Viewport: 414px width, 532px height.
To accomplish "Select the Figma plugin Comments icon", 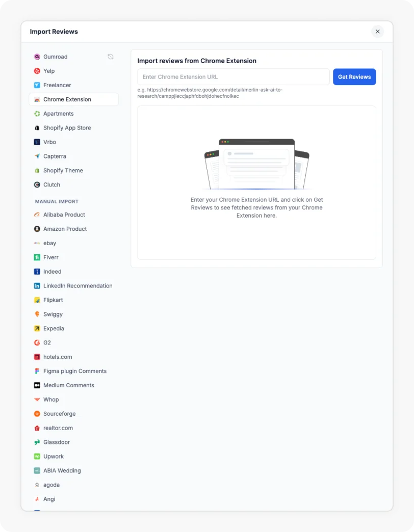I will tap(37, 371).
